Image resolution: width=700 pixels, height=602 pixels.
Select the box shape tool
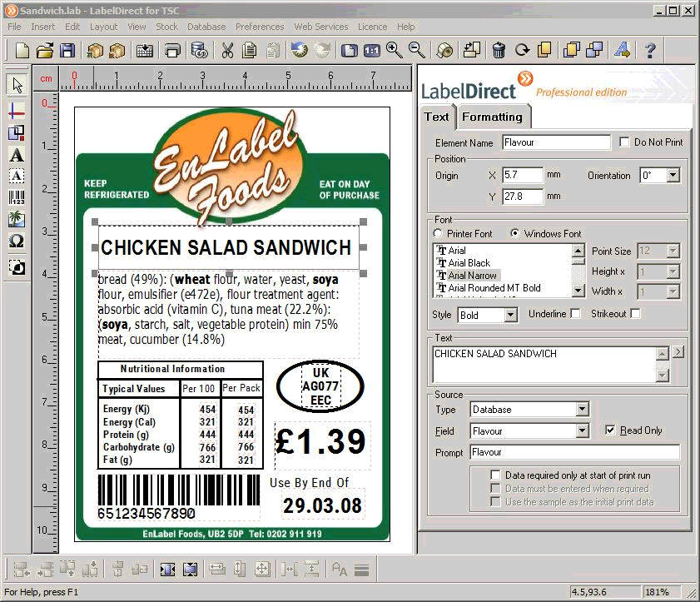[x=17, y=132]
